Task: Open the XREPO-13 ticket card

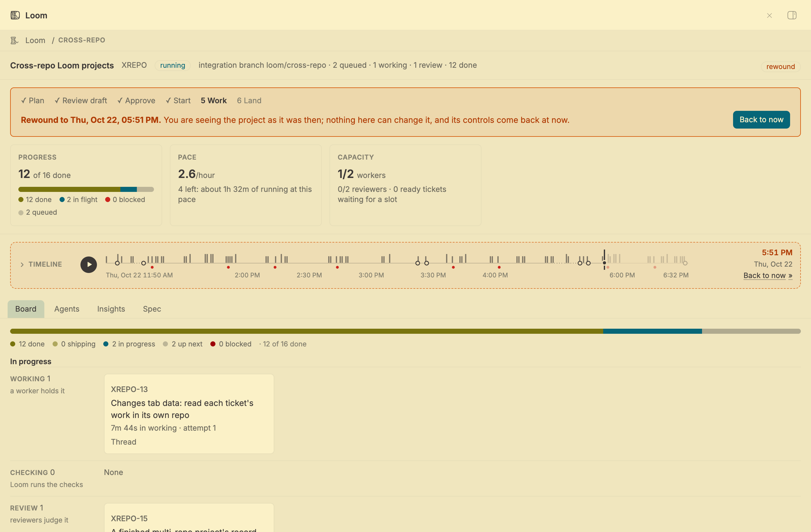Action: [x=189, y=414]
